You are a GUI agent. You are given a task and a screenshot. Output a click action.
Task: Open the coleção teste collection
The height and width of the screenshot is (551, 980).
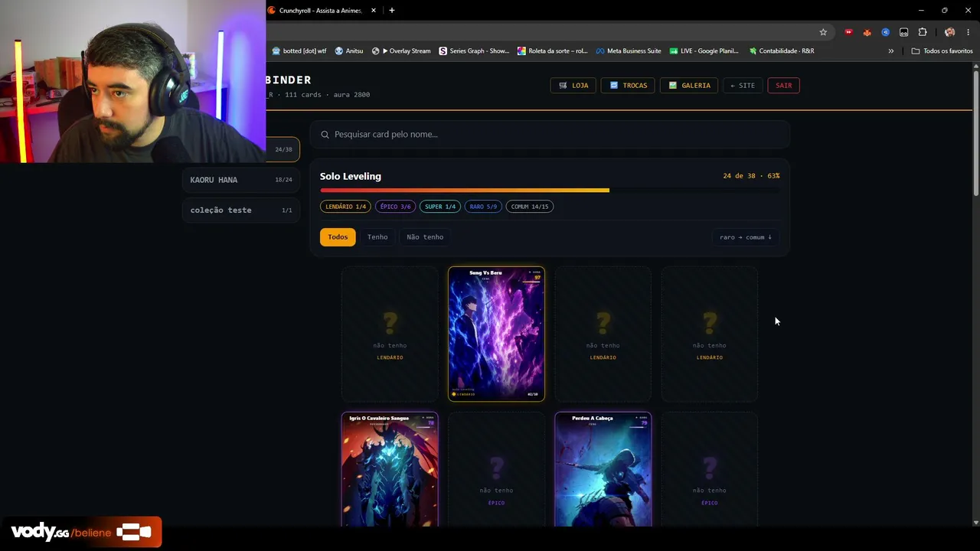pyautogui.click(x=241, y=210)
